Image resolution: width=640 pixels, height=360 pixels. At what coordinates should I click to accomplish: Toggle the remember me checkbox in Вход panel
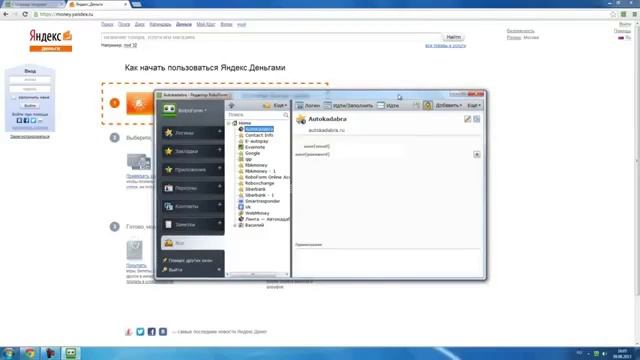pos(14,98)
